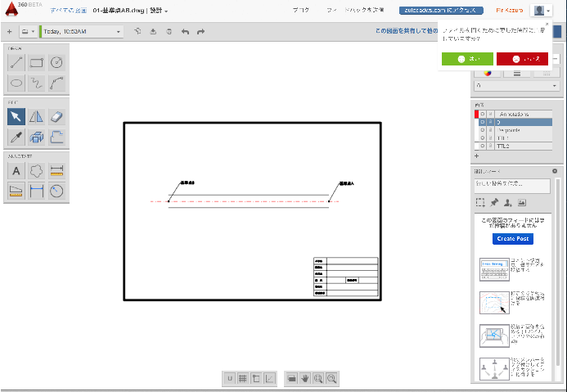This screenshot has width=567, height=392.
Task: Toggle visibility of Annotations layer
Action: (x=483, y=115)
